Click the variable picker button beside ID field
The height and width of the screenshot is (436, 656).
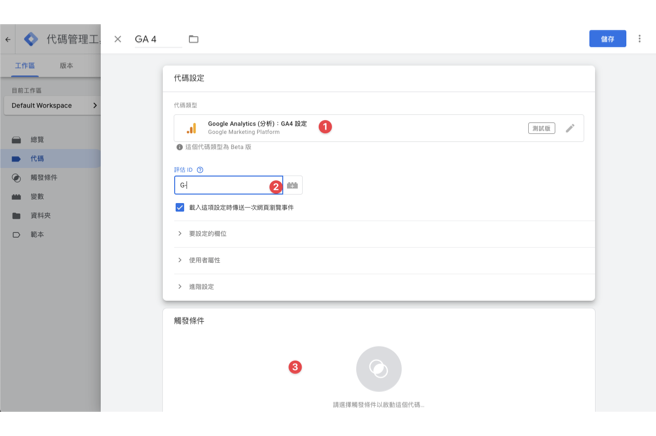[292, 185]
